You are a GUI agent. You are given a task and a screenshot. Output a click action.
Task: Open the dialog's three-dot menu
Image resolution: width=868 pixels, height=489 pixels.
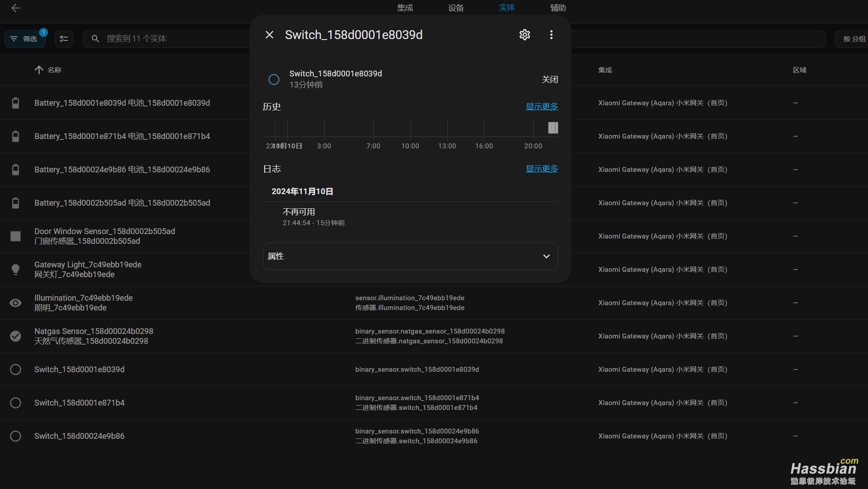551,35
